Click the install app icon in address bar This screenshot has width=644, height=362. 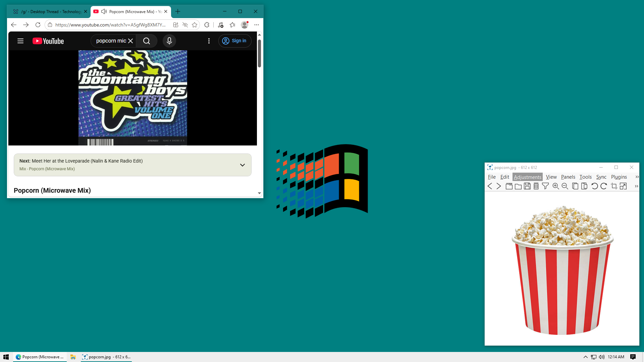click(175, 25)
